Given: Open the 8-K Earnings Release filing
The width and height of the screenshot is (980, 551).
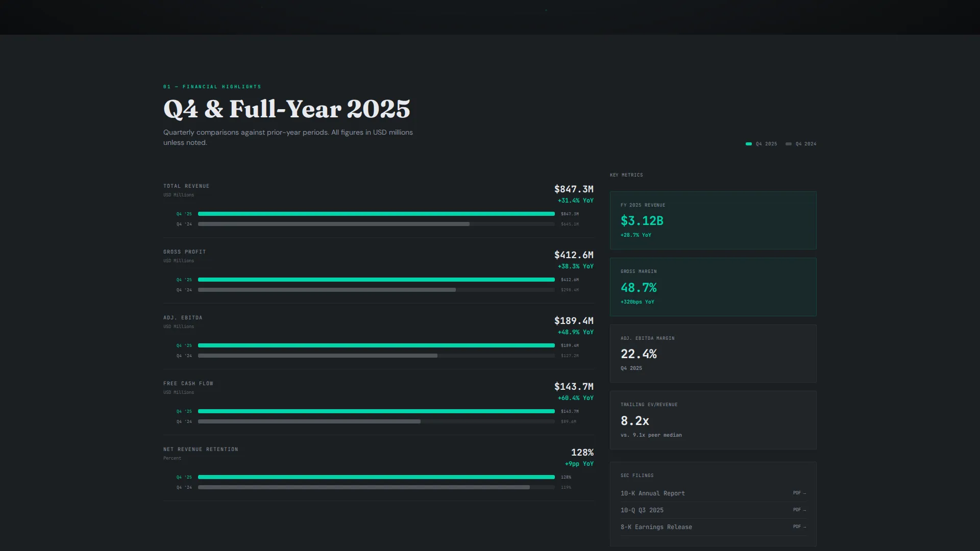Looking at the screenshot, I should [x=713, y=527].
